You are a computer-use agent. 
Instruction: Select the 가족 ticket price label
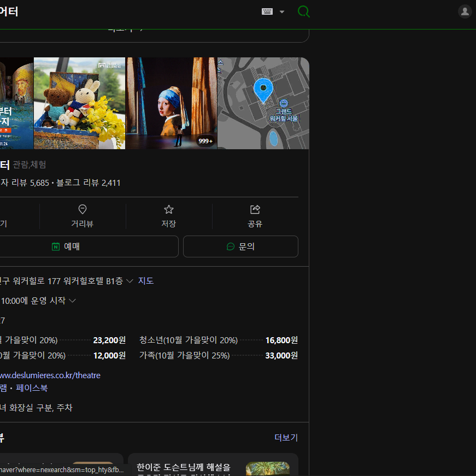pos(184,355)
